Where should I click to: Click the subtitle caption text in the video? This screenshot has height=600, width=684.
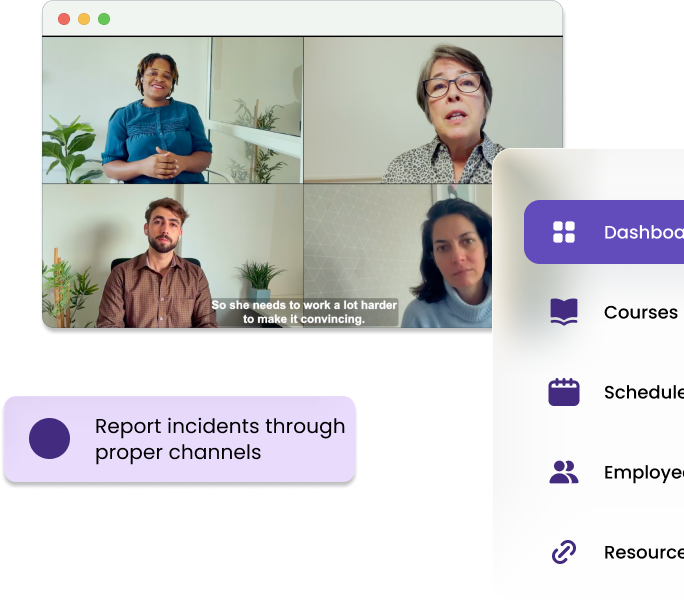click(x=304, y=312)
